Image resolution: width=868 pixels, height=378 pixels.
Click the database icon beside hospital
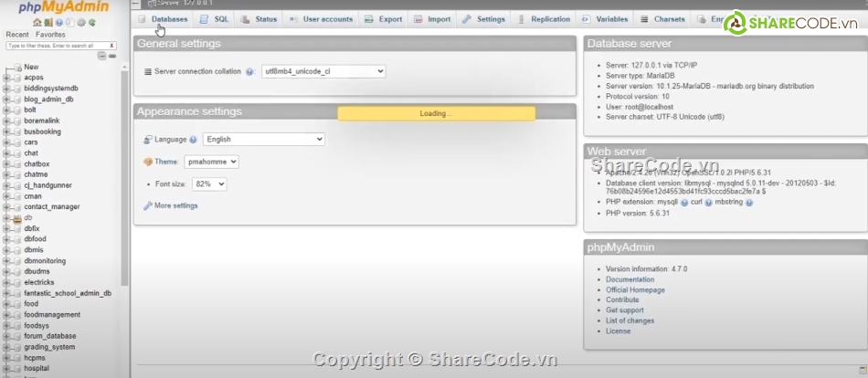pos(17,369)
